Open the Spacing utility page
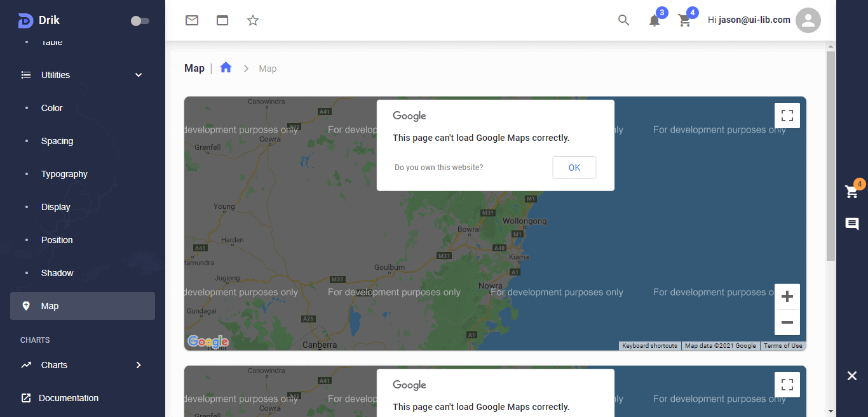 [57, 141]
